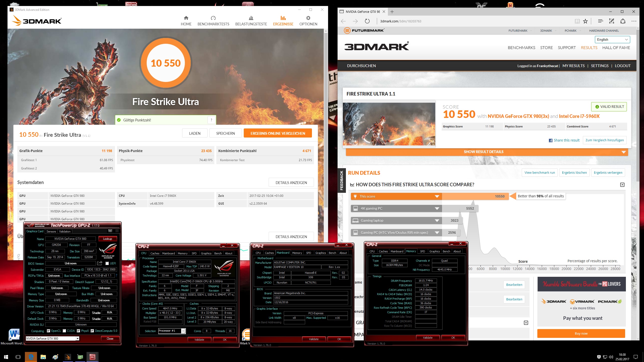The width and height of the screenshot is (644, 362).
Task: Click the Buy now button in ad
Action: click(x=581, y=334)
